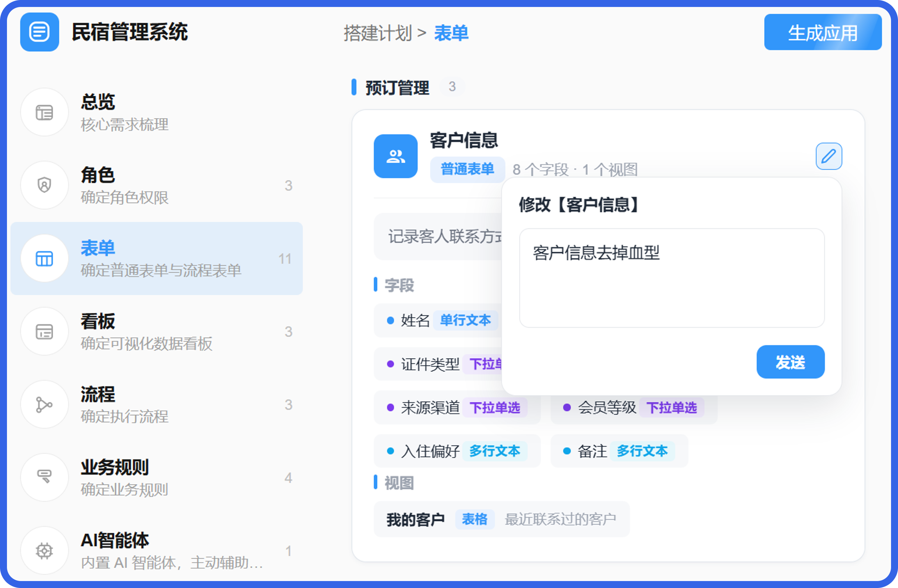This screenshot has width=898, height=588.
Task: Click the 来源渠道 field chip
Action: click(457, 408)
